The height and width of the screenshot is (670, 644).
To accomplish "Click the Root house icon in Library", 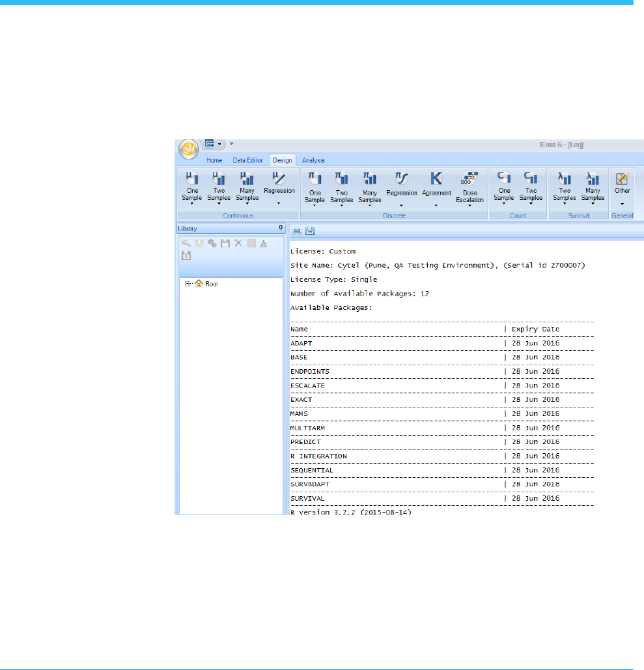I will (x=199, y=283).
